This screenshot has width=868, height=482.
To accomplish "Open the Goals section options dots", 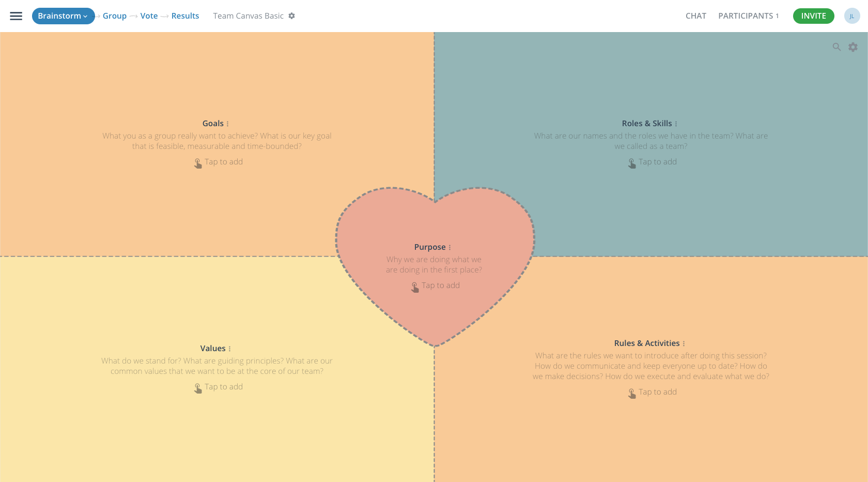I will pos(228,124).
